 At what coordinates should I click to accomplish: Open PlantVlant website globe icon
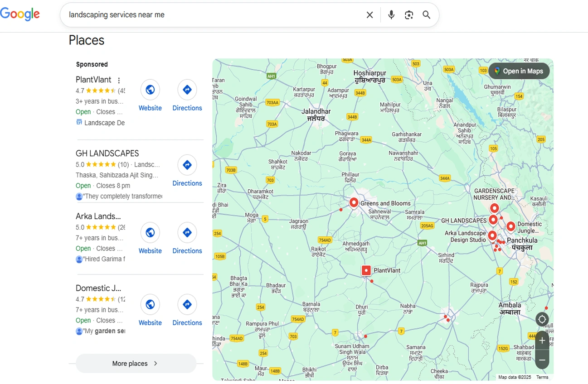pyautogui.click(x=150, y=90)
